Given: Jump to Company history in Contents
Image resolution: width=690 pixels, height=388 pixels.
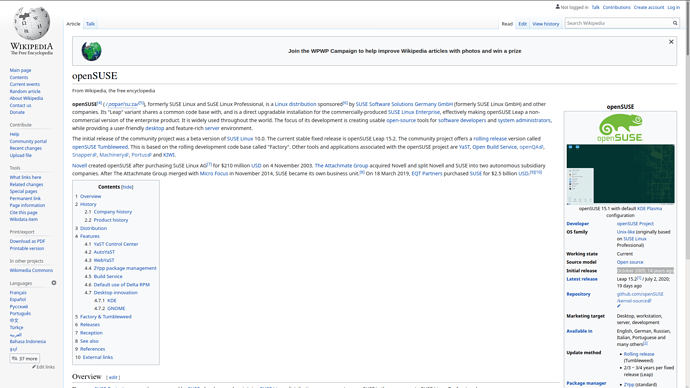Looking at the screenshot, I should click(113, 212).
